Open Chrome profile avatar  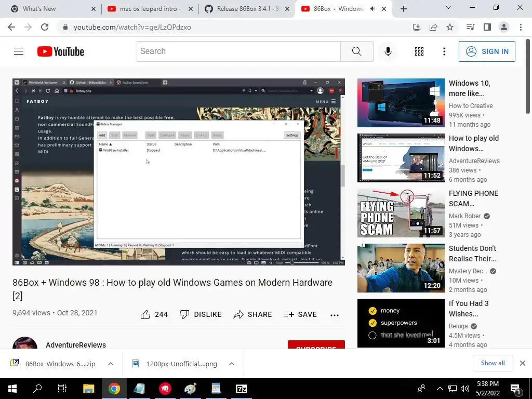pyautogui.click(x=504, y=27)
